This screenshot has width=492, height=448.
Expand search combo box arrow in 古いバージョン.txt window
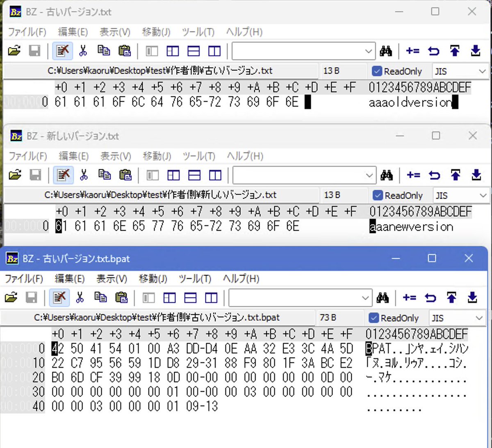[368, 51]
